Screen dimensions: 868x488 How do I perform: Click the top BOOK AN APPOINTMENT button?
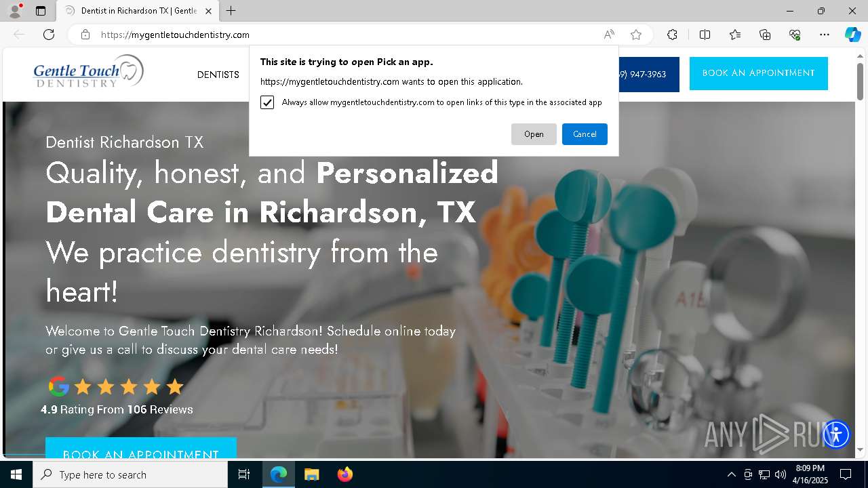[x=759, y=73]
